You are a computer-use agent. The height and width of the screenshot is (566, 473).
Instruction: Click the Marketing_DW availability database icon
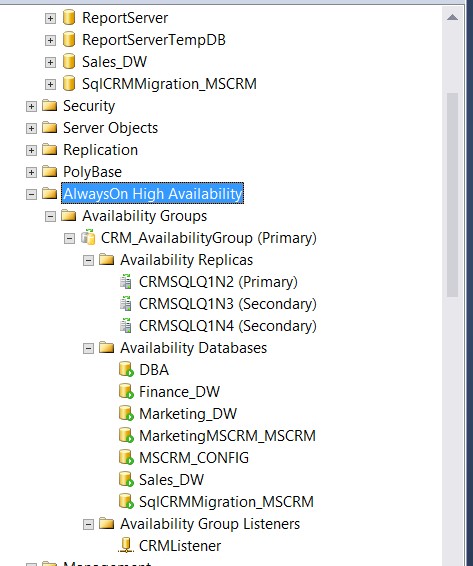(x=126, y=414)
